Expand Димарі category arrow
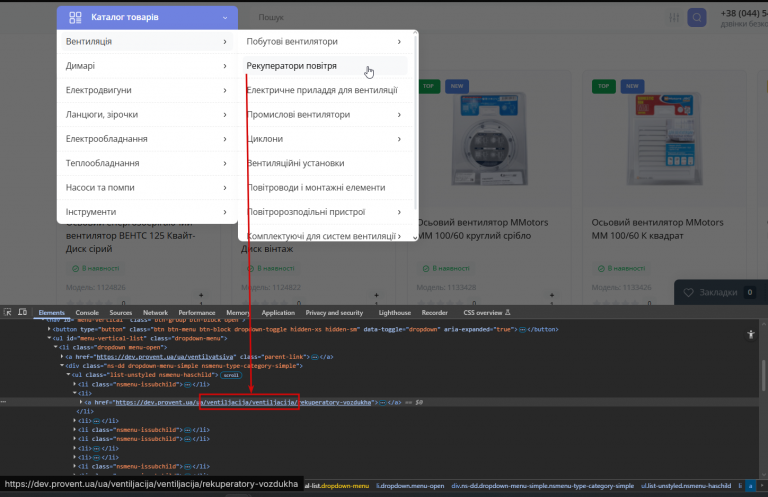The height and width of the screenshot is (497, 768). 225,66
